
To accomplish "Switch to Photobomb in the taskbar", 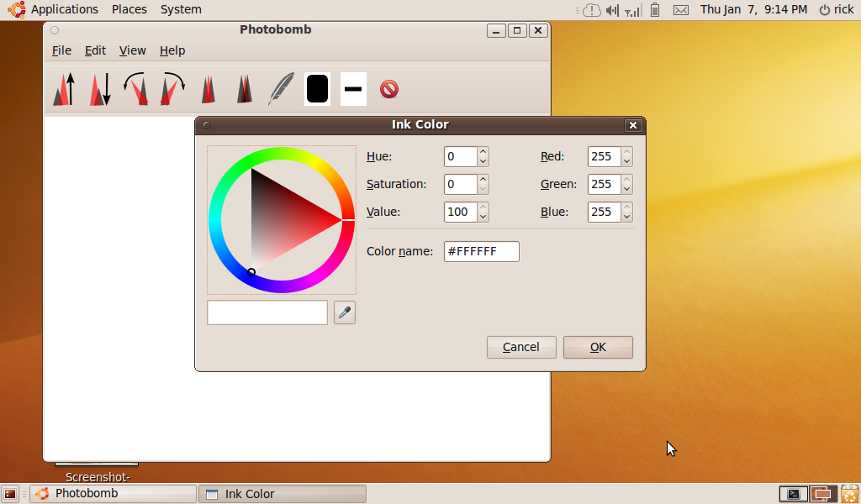I will click(114, 494).
